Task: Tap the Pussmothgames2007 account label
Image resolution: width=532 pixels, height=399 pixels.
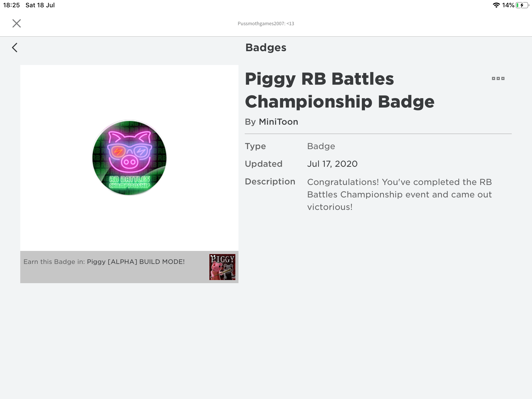Action: click(x=266, y=24)
